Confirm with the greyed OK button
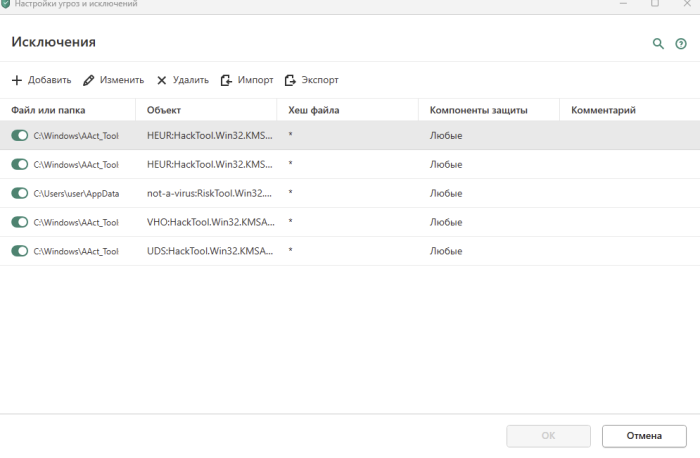This screenshot has width=700, height=458. point(548,436)
